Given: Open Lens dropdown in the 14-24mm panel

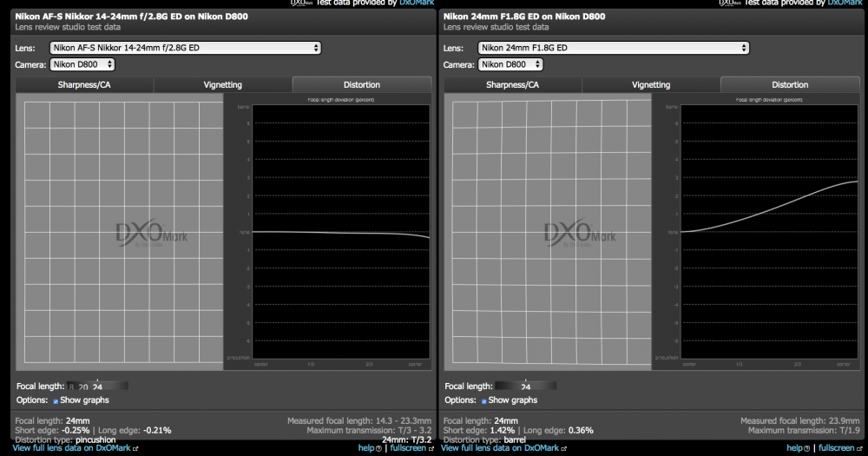Looking at the screenshot, I should pyautogui.click(x=186, y=48).
